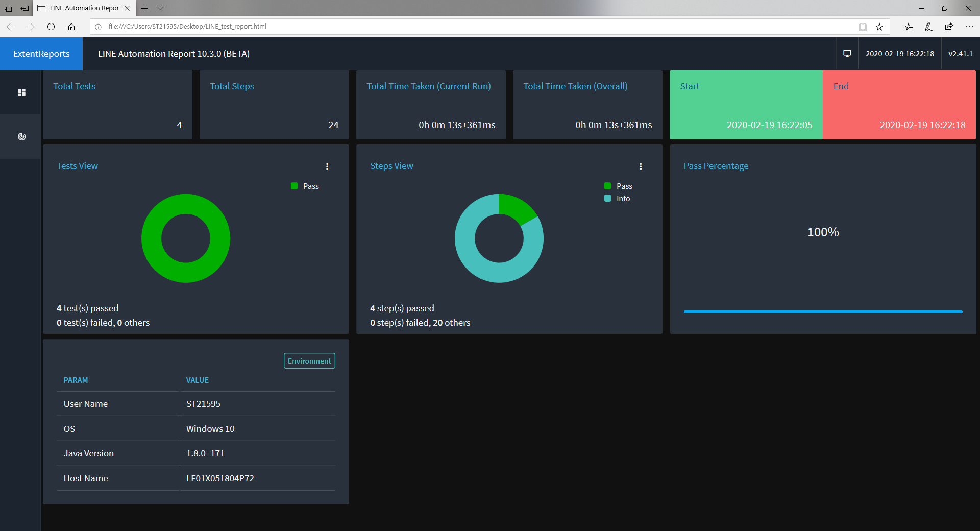Toggle the Pass legend in Tests View

point(305,186)
